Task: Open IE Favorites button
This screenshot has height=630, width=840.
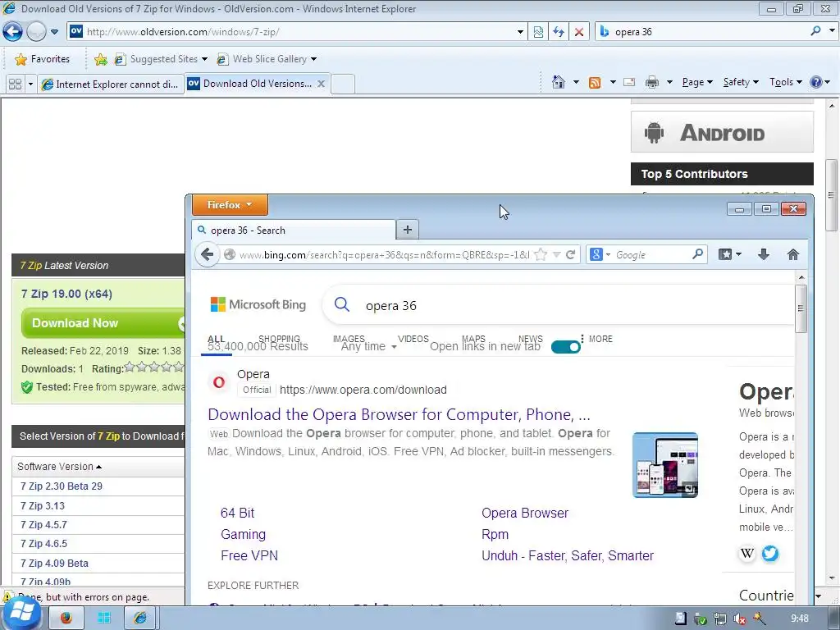Action: tap(43, 59)
